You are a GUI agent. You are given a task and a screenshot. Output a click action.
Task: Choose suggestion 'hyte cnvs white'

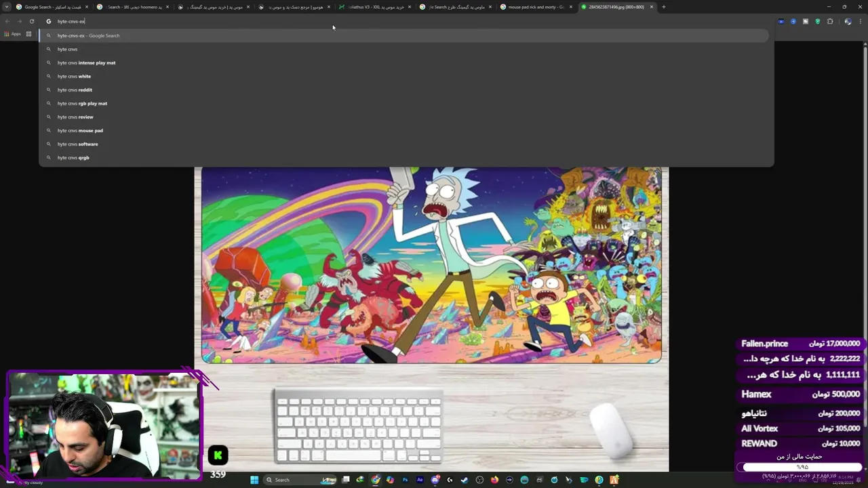coord(405,76)
